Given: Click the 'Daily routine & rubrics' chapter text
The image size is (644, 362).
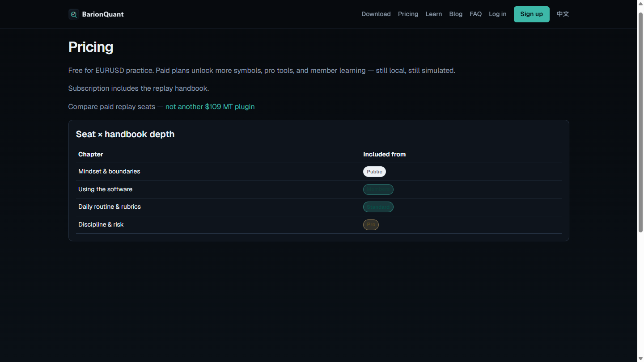Looking at the screenshot, I should [x=110, y=207].
